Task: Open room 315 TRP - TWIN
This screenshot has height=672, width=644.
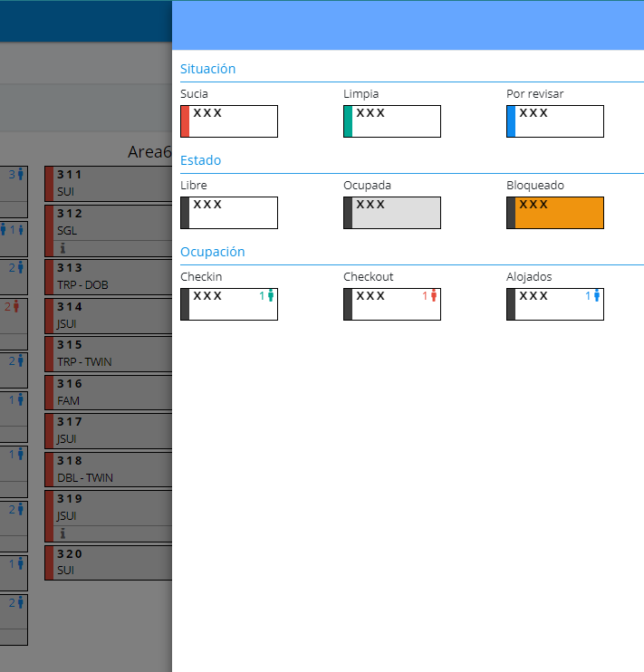Action: coord(111,353)
